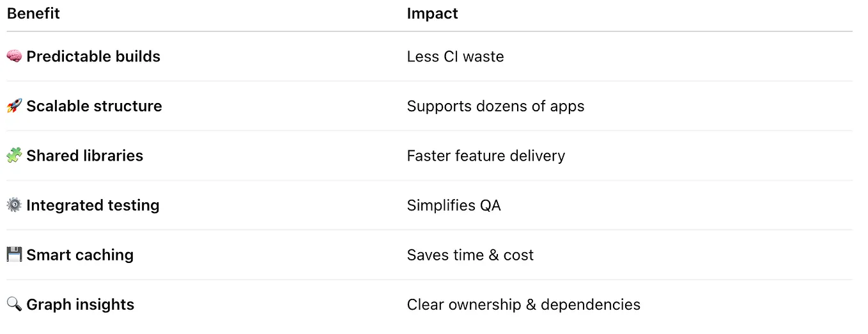Click the puzzle piece emoji icon

[14, 155]
